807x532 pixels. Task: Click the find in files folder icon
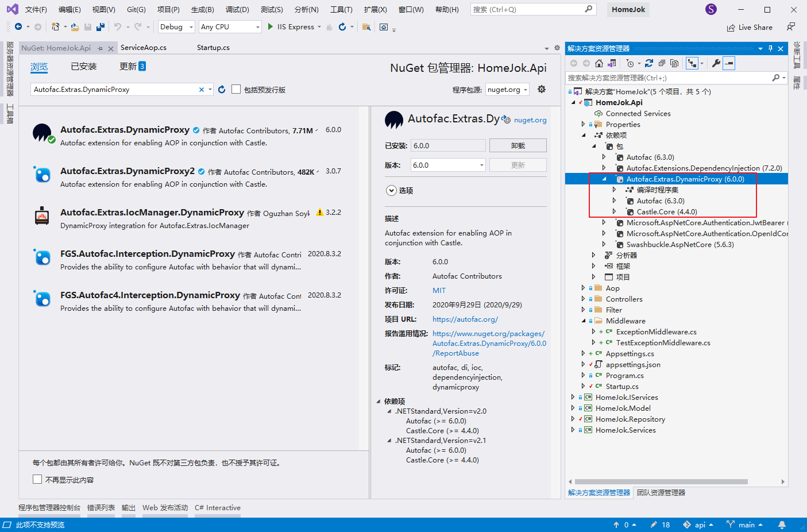366,27
